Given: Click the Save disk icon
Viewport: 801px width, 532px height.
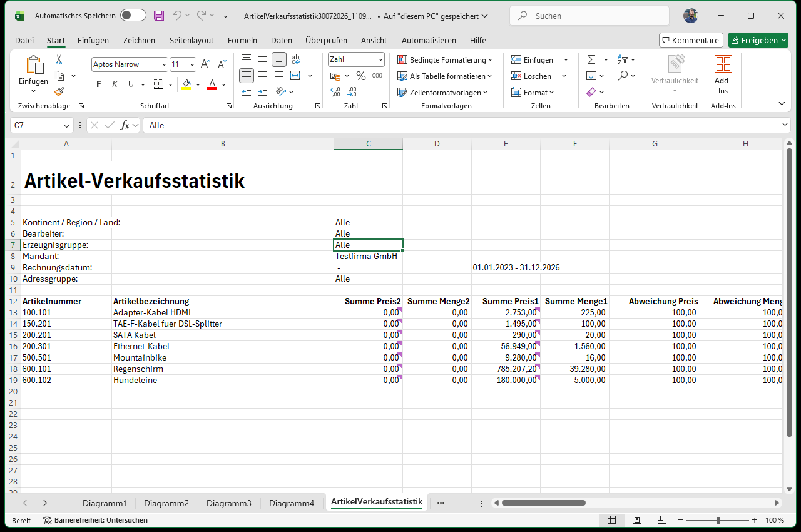Looking at the screenshot, I should click(x=159, y=16).
